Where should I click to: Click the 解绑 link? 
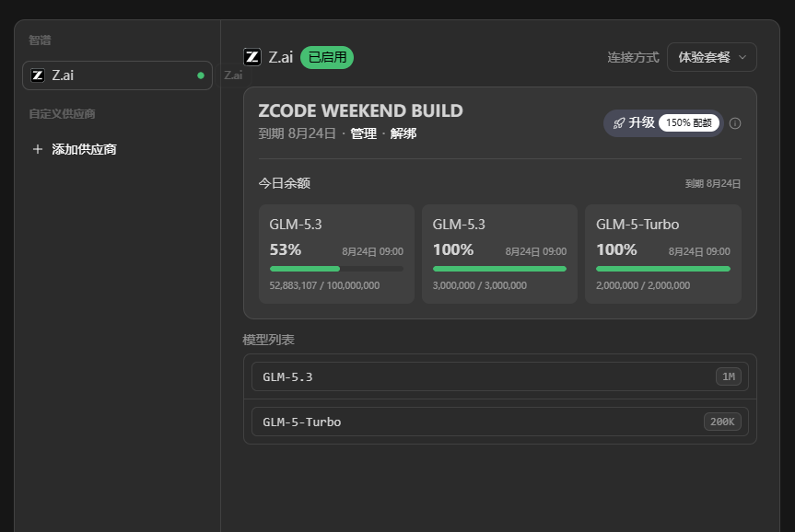(403, 133)
